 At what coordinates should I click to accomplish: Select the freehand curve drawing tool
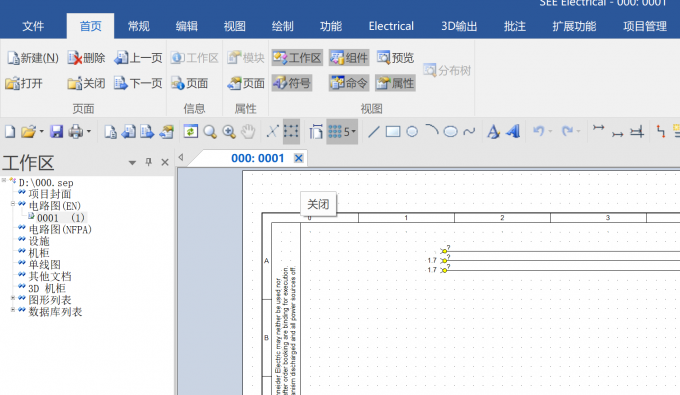pyautogui.click(x=469, y=131)
